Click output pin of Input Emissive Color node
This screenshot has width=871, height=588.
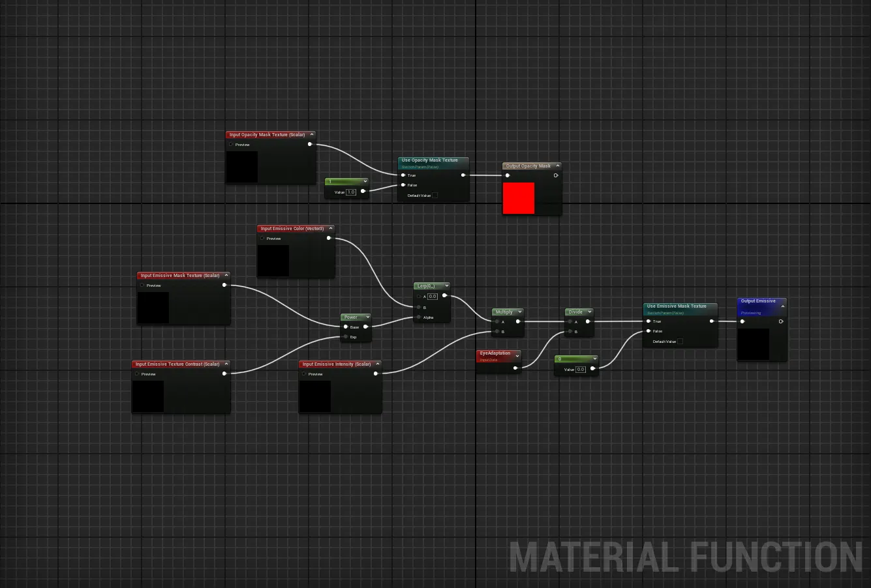click(x=329, y=238)
